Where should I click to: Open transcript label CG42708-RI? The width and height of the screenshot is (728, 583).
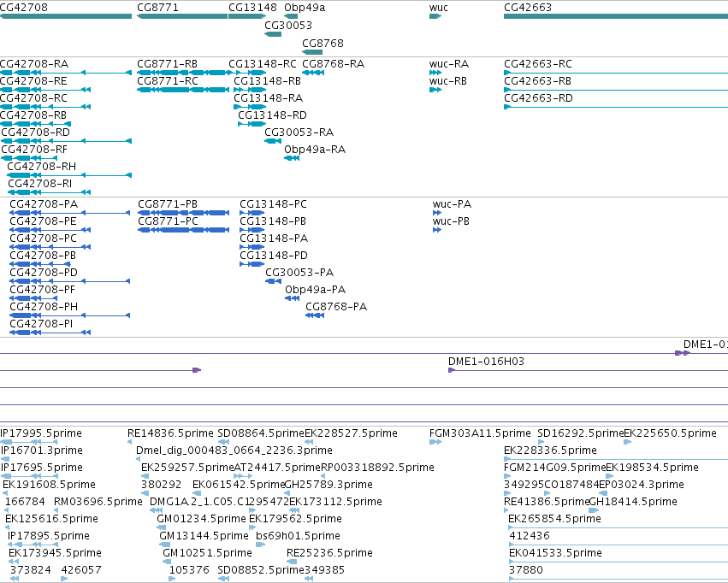40,183
